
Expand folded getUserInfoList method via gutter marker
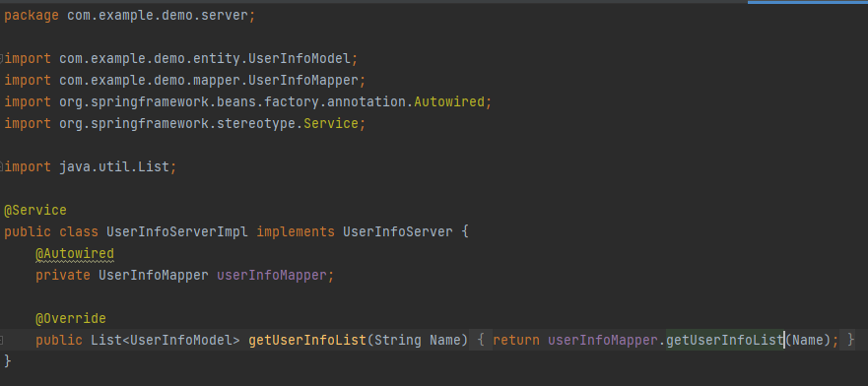click(2, 340)
